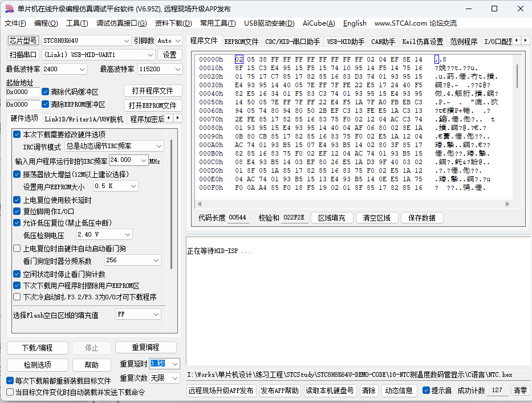The width and height of the screenshot is (532, 403).
Task: Enable the 下次冷启动时P3.2/P3.3 download option
Action: [17, 296]
